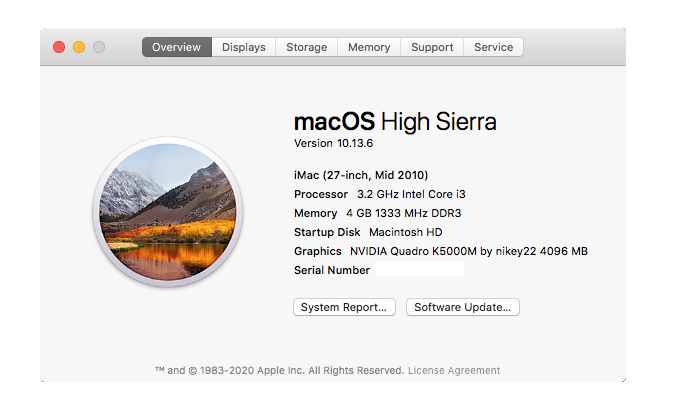677x417 pixels.
Task: Open the License Agreement link
Action: tap(454, 370)
